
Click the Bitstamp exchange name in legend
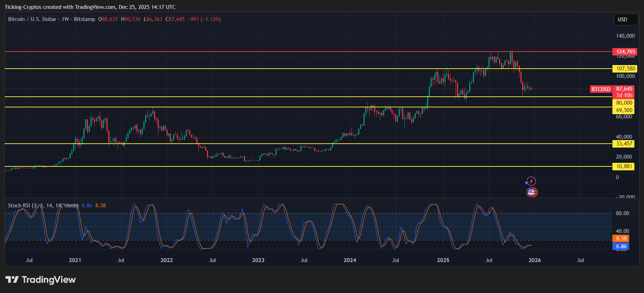[x=84, y=19]
